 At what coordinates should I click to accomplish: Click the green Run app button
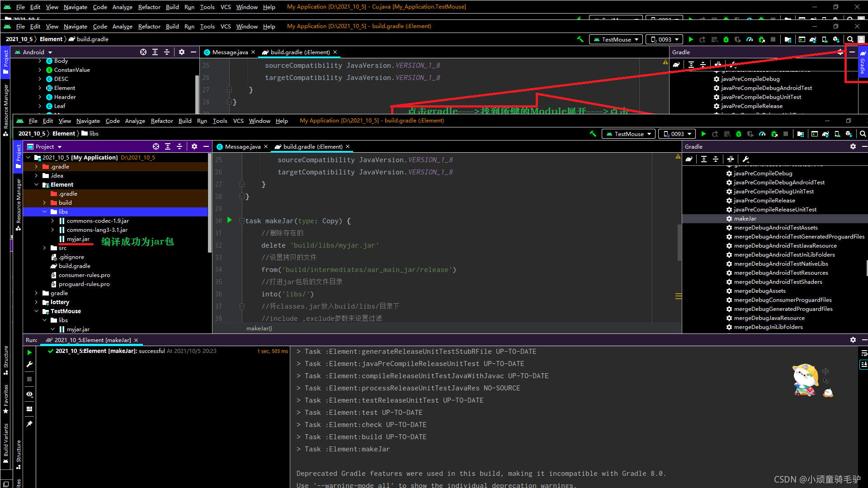pyautogui.click(x=703, y=134)
